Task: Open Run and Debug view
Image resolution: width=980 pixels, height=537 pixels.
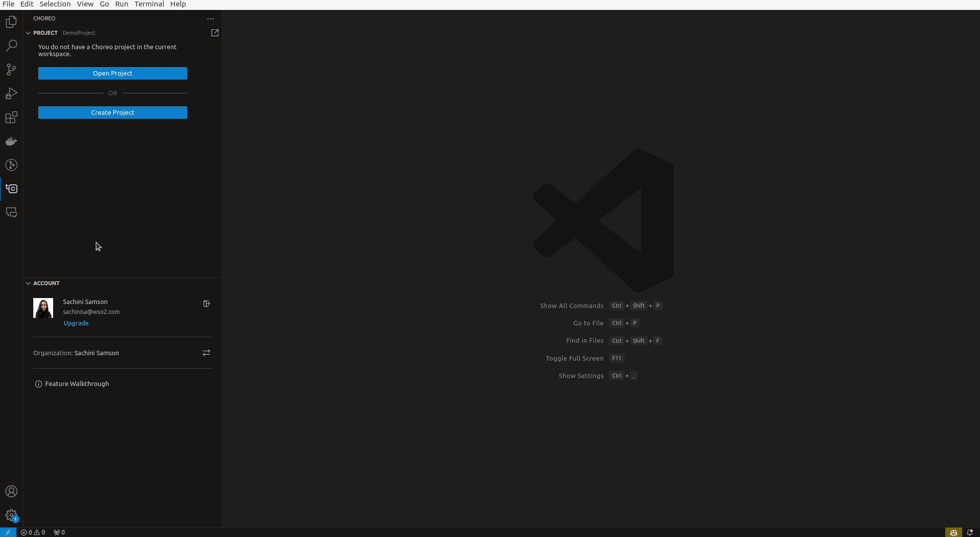Action: coord(11,93)
